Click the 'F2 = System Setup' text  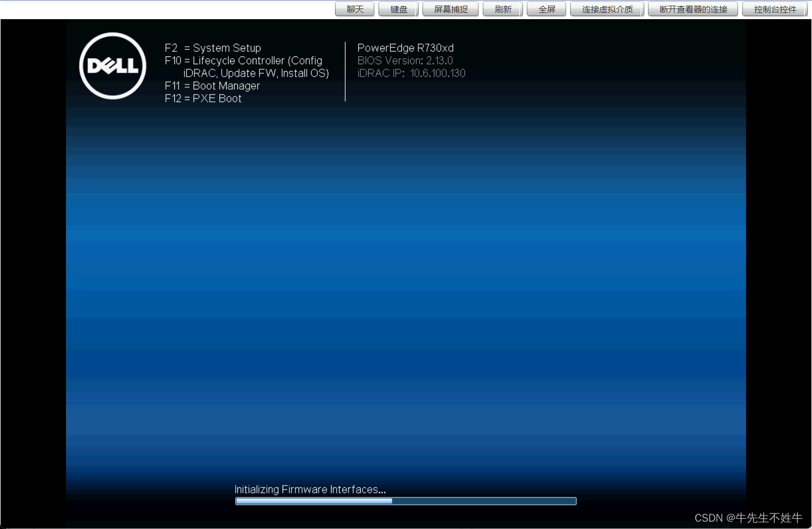point(213,48)
